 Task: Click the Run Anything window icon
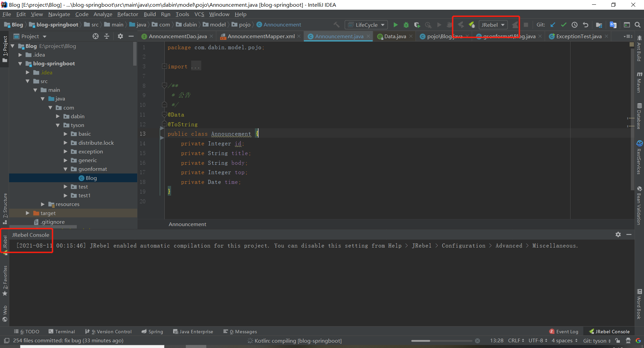coord(627,25)
